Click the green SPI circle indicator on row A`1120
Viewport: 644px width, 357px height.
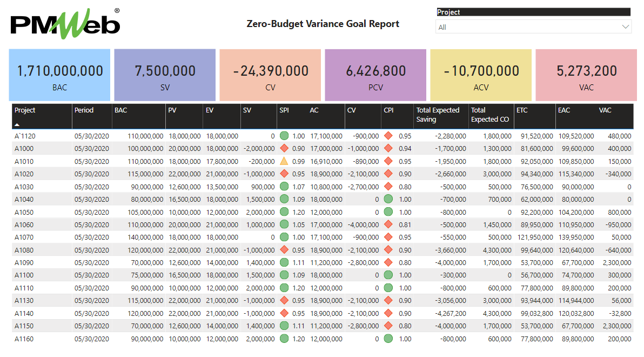click(x=284, y=136)
